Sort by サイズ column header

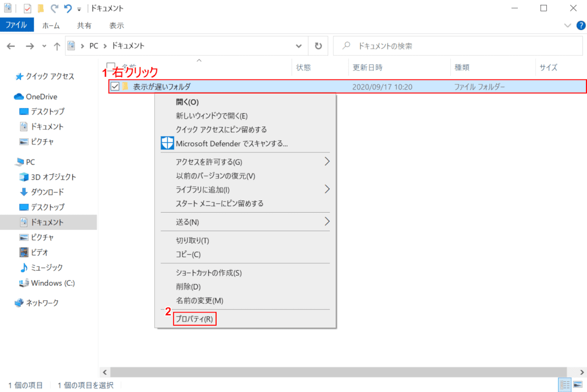click(548, 68)
